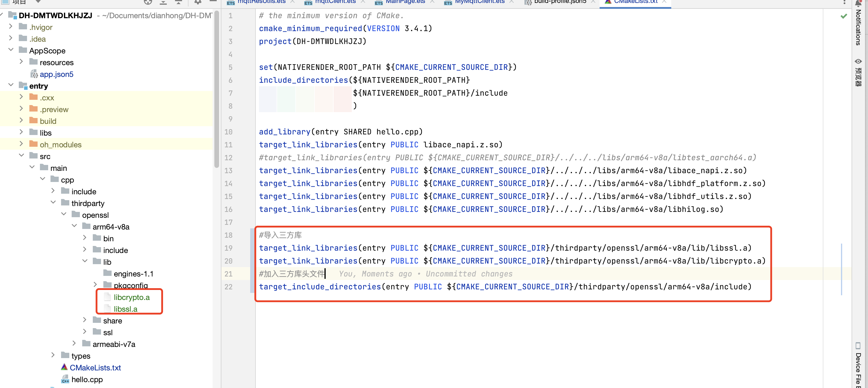This screenshot has height=388, width=868.
Task: Switch to the build-profile.json5 tab
Action: click(x=560, y=2)
